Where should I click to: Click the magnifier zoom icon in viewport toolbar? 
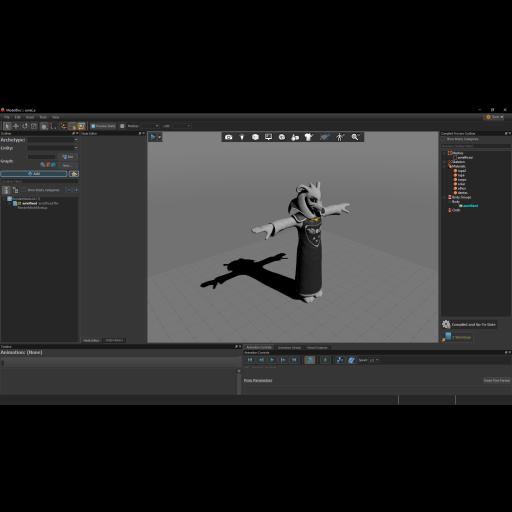(355, 137)
